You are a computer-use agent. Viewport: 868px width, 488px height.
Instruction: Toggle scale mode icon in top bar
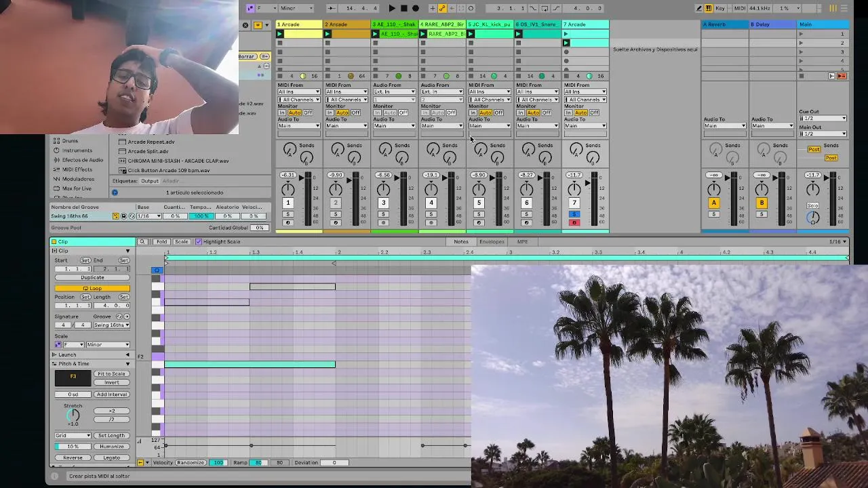(x=250, y=8)
